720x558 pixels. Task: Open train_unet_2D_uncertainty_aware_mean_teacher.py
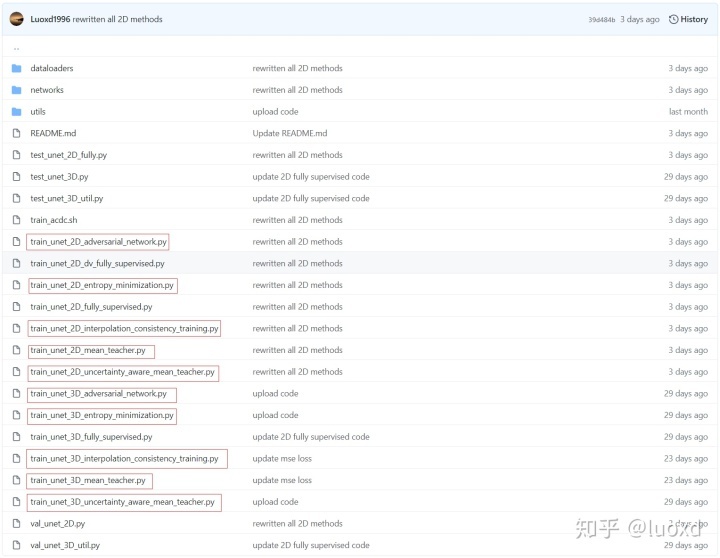[x=123, y=372]
